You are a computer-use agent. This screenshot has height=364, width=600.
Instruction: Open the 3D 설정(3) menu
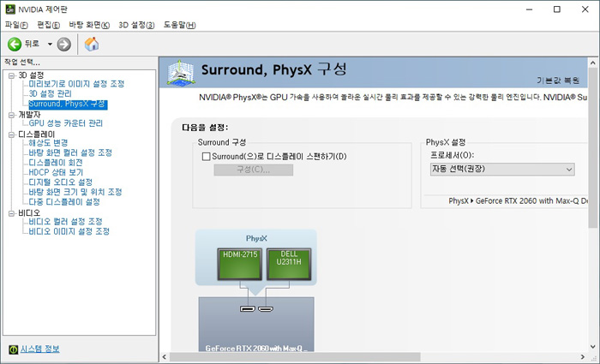pos(136,25)
